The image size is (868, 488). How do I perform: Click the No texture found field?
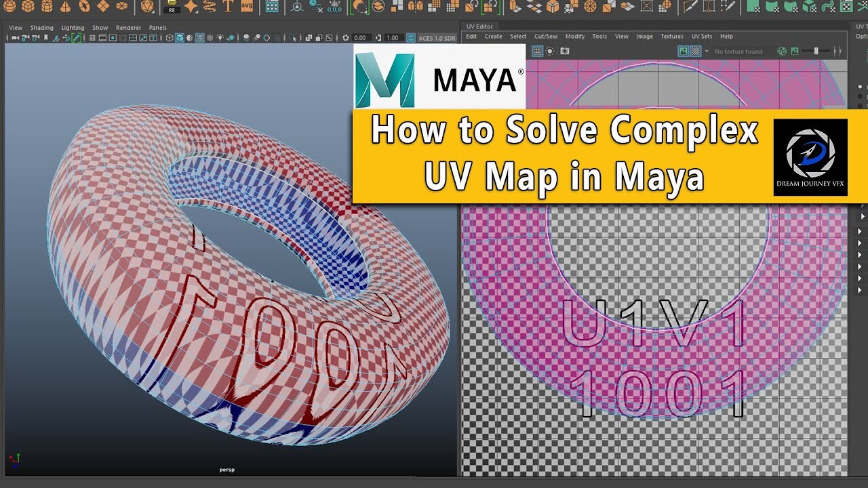(x=738, y=51)
